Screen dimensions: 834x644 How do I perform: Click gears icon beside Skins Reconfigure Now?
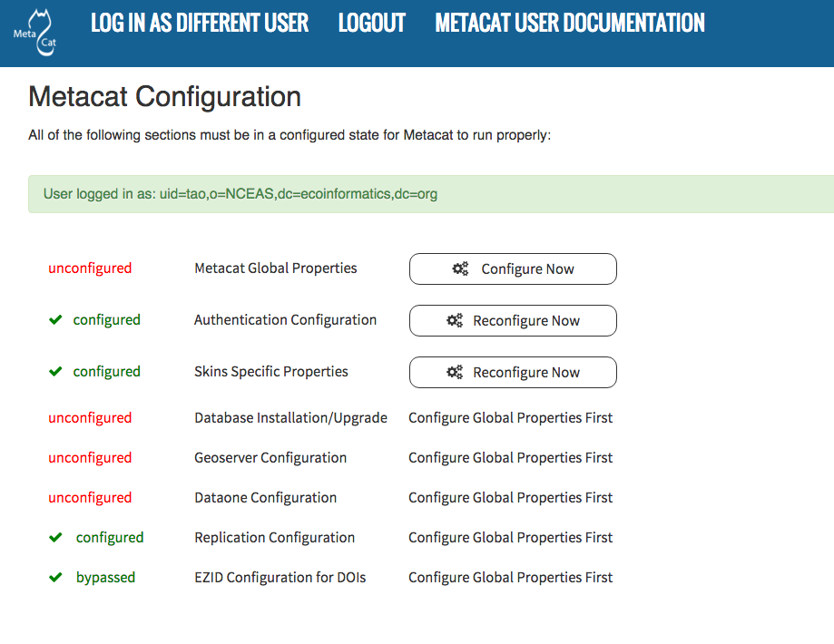(454, 373)
